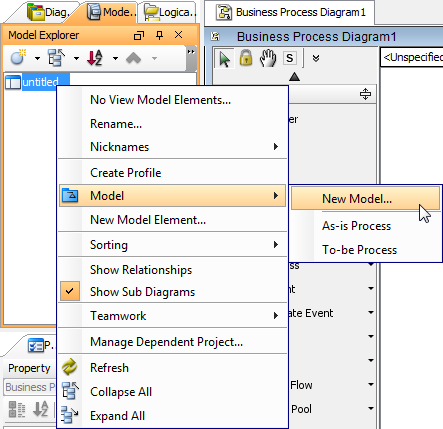This screenshot has width=443, height=429.
Task: Toggle the Show Sub Diagrams checkmark
Action: (70, 291)
